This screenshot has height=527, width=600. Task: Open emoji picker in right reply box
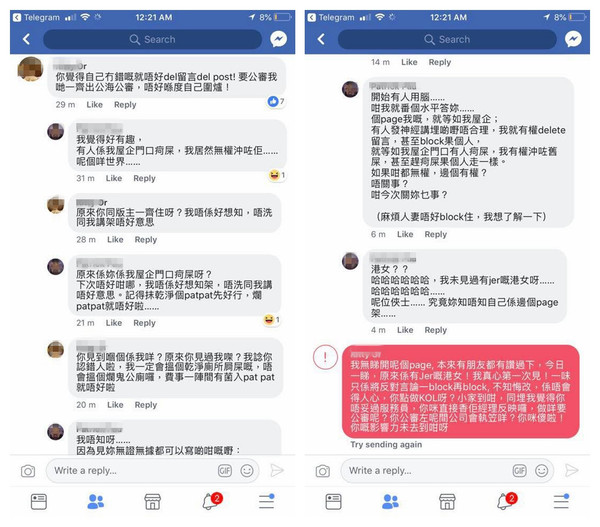[x=541, y=470]
